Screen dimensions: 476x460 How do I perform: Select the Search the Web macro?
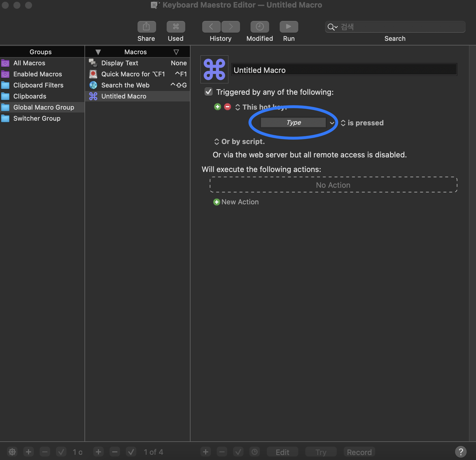click(x=137, y=85)
